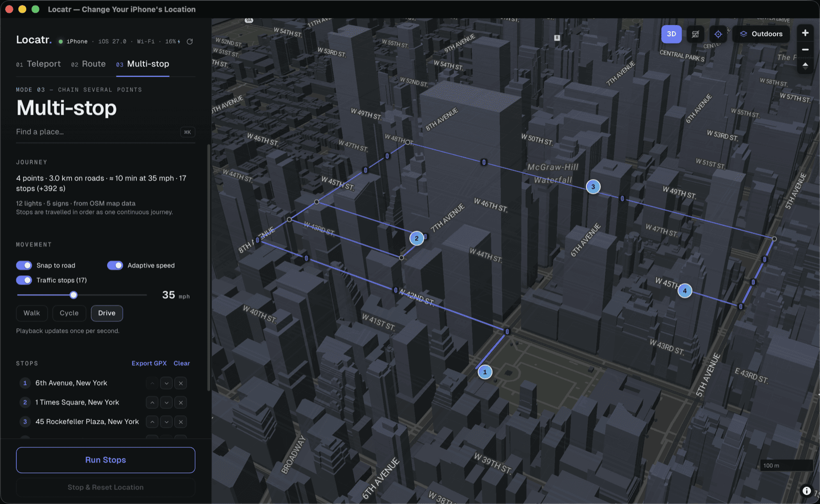
Task: Click map marker for stop 4
Action: click(685, 291)
